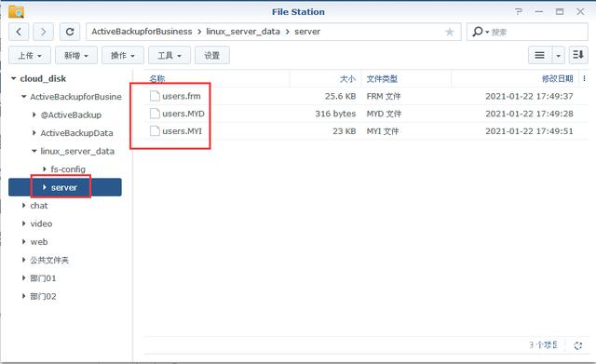
Task: Sort by the 文件类型 file type column header
Action: tap(382, 78)
